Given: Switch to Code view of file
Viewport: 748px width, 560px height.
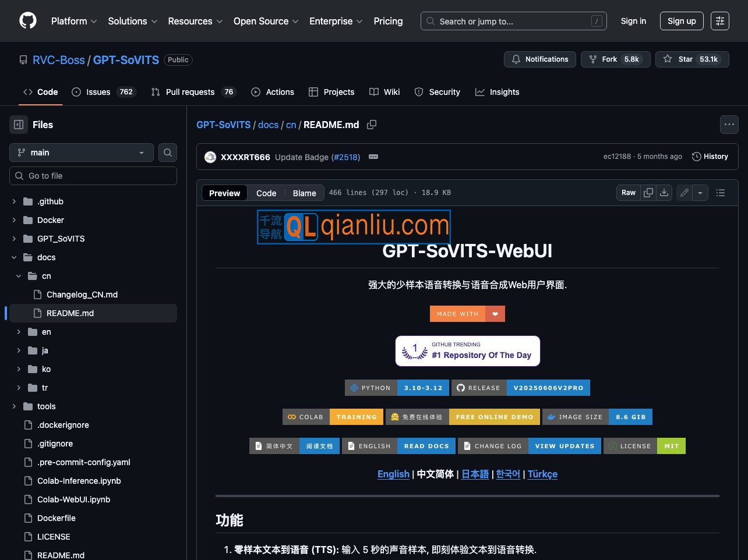Looking at the screenshot, I should point(266,193).
